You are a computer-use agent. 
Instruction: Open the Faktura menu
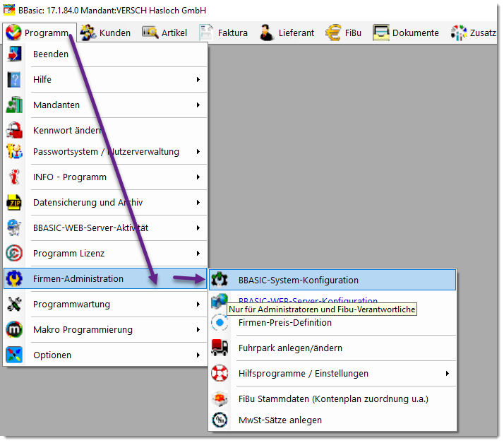(x=224, y=33)
